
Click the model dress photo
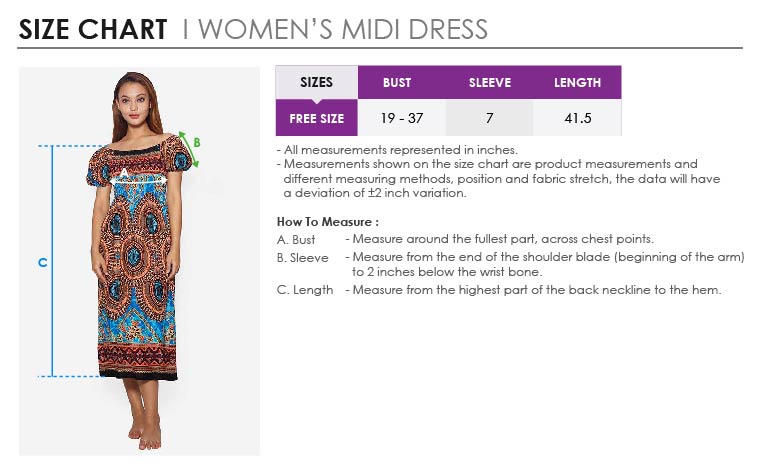139,261
